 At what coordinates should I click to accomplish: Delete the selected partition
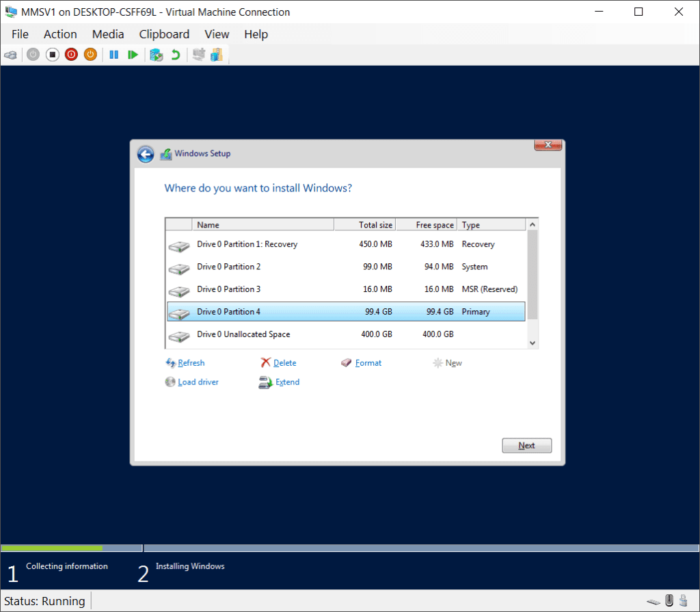pos(279,362)
